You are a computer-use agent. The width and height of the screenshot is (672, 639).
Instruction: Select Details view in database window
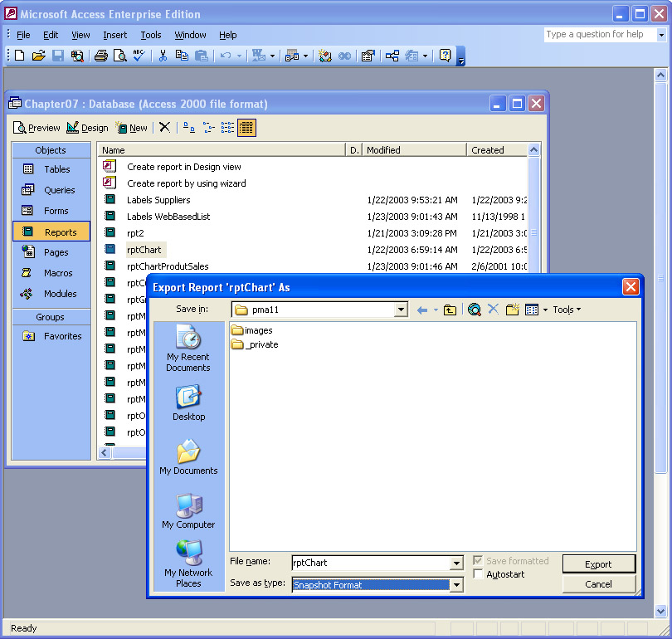tap(246, 128)
